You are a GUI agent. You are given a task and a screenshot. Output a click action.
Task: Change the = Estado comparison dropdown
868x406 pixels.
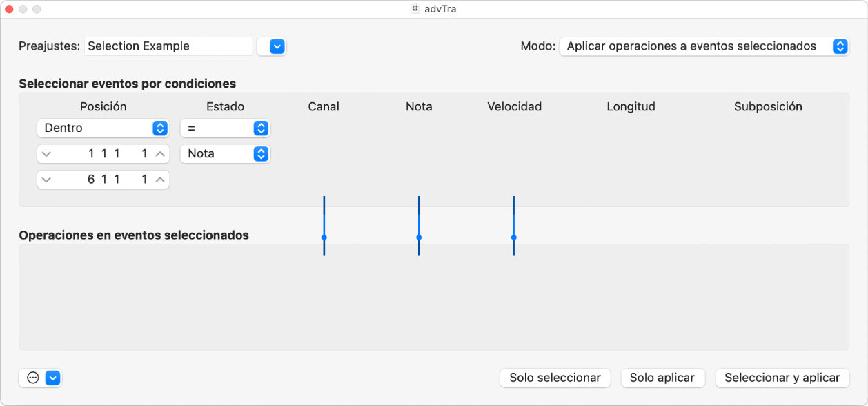coord(224,128)
